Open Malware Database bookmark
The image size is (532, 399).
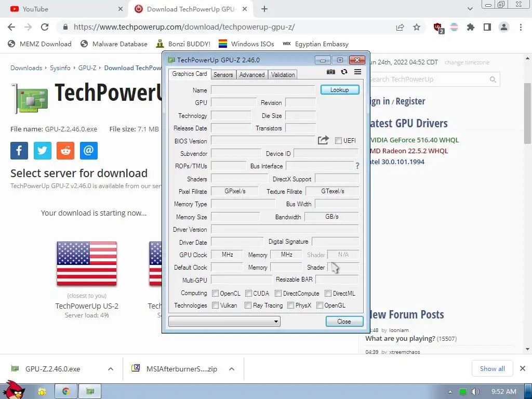[114, 44]
